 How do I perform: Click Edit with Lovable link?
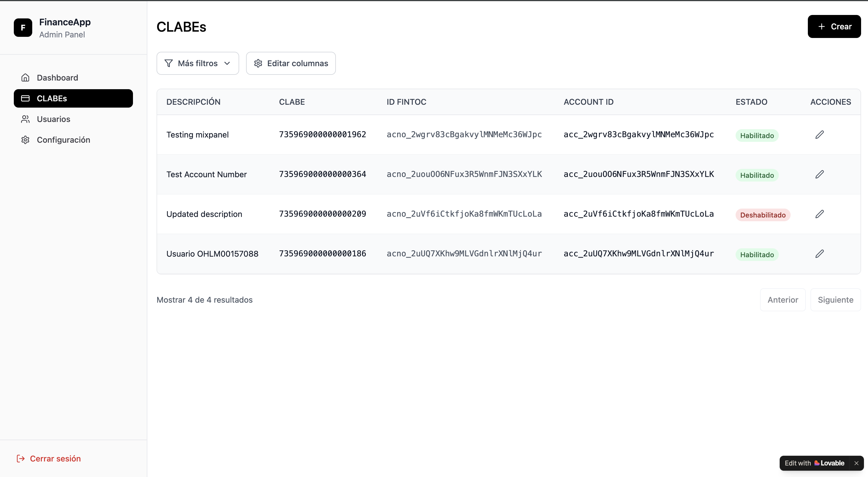pos(814,463)
